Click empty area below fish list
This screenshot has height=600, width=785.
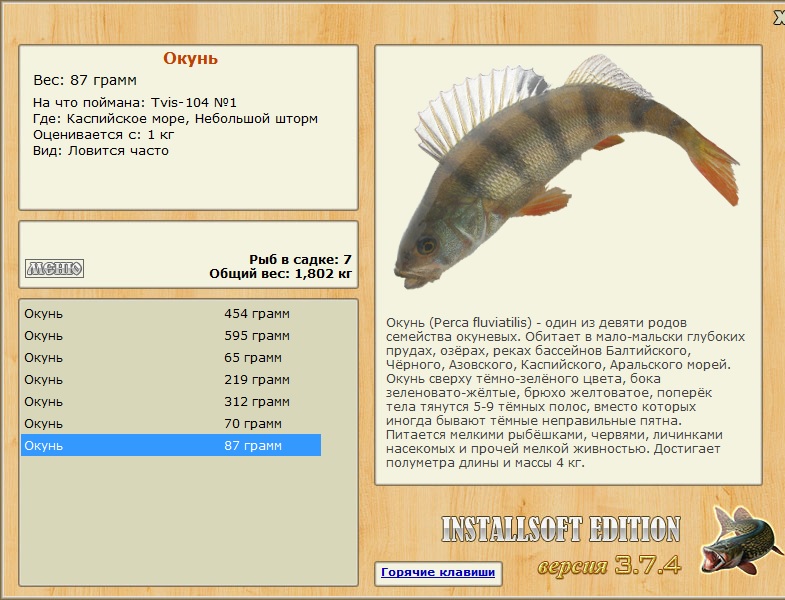pos(188,520)
